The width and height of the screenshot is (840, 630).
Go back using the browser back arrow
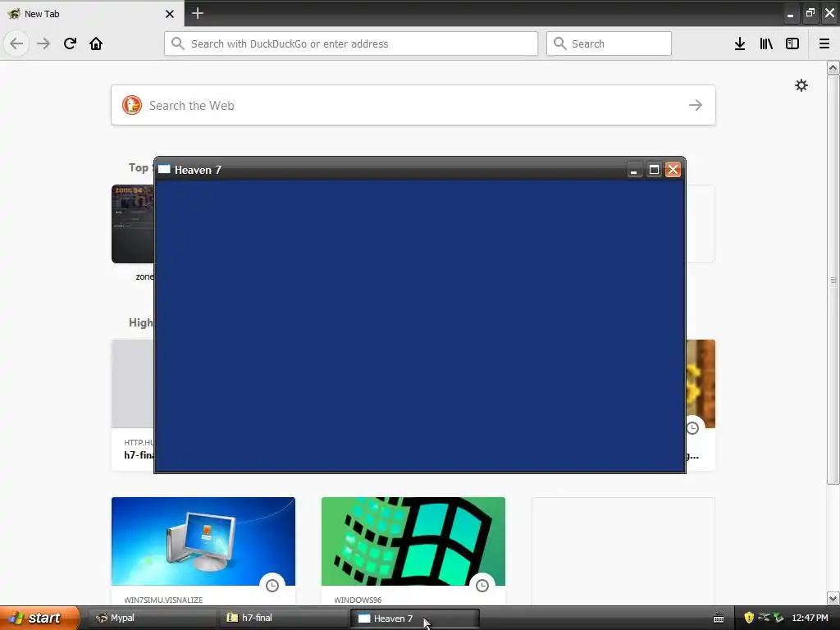point(16,43)
